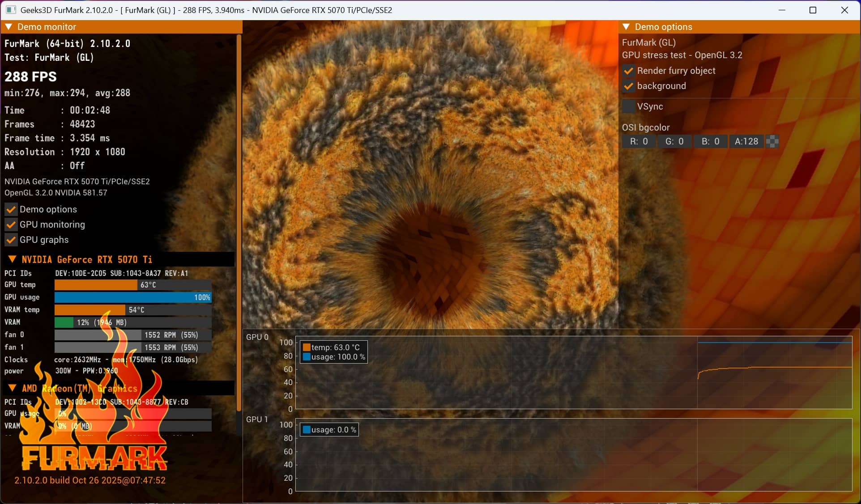The height and width of the screenshot is (504, 861).
Task: Click the orange temp legend square in GPU 0 graph
Action: 307,347
